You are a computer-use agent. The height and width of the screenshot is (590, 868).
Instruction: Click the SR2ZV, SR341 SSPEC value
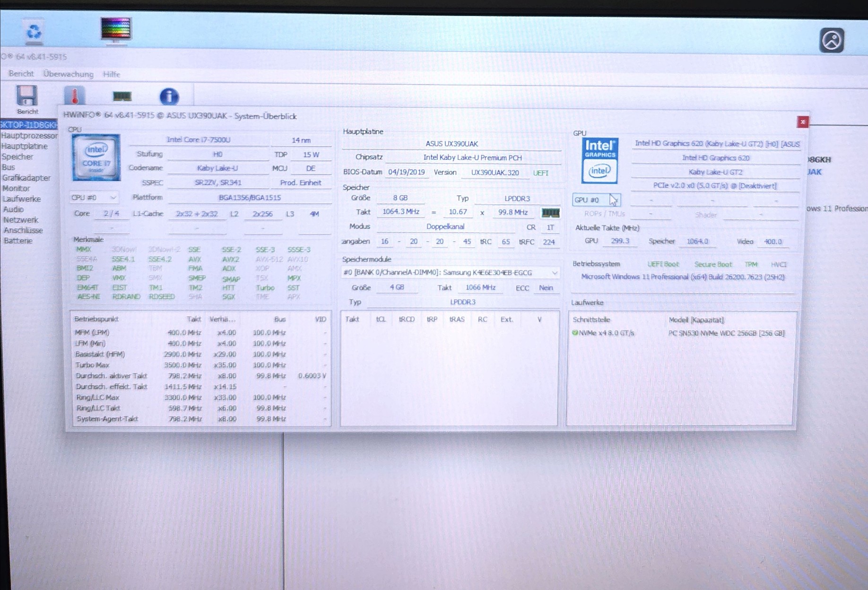tap(218, 183)
